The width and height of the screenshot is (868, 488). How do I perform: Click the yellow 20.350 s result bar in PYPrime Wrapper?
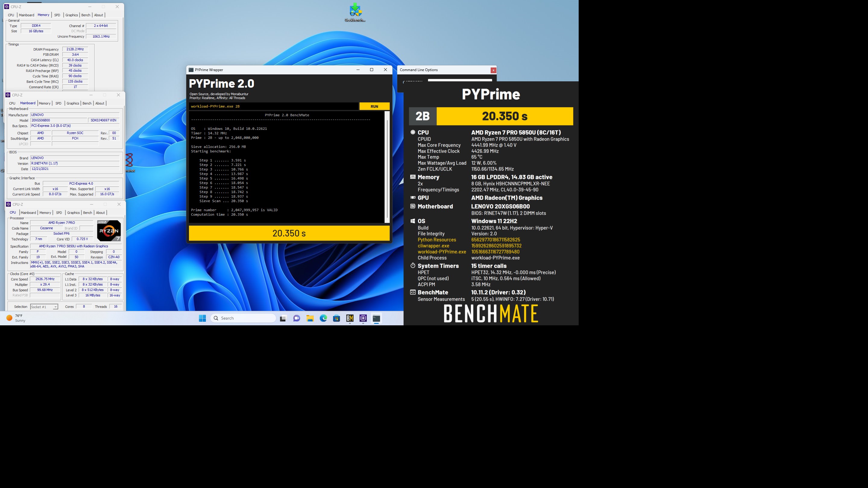coord(289,233)
